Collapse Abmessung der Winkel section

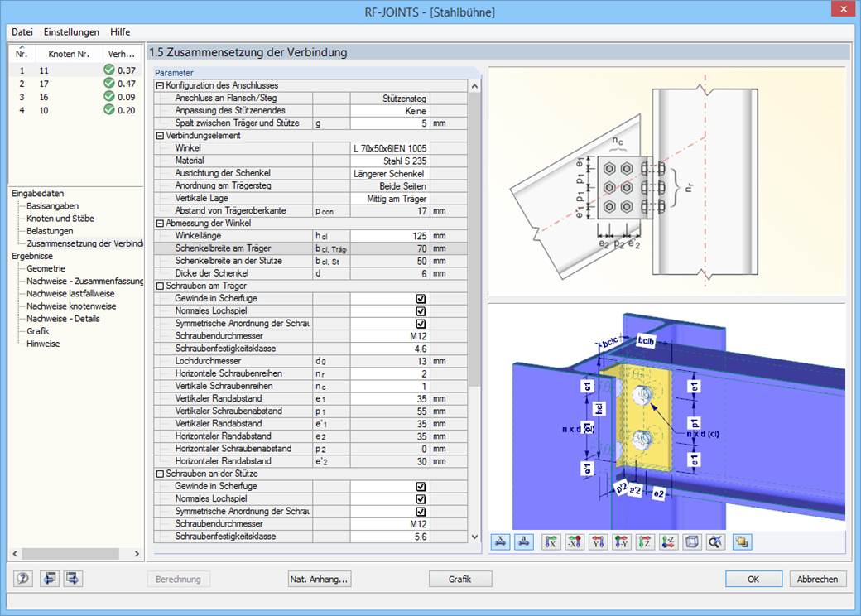(x=161, y=224)
